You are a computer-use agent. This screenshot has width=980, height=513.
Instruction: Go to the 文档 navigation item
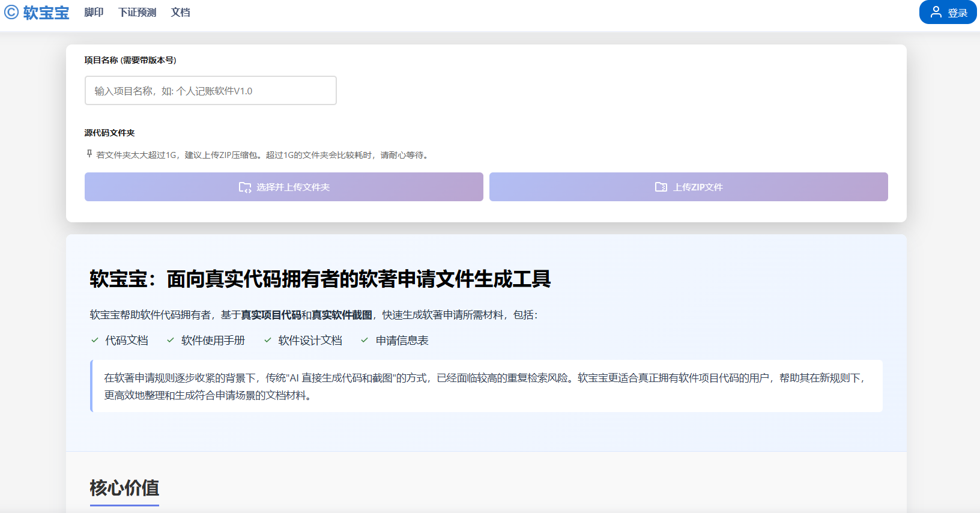point(181,13)
